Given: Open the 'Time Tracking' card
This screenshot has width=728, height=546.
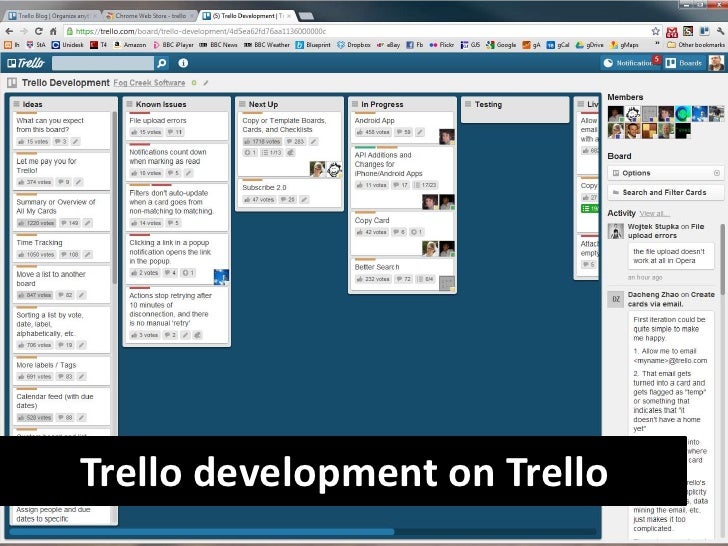Looking at the screenshot, I should 61,248.
